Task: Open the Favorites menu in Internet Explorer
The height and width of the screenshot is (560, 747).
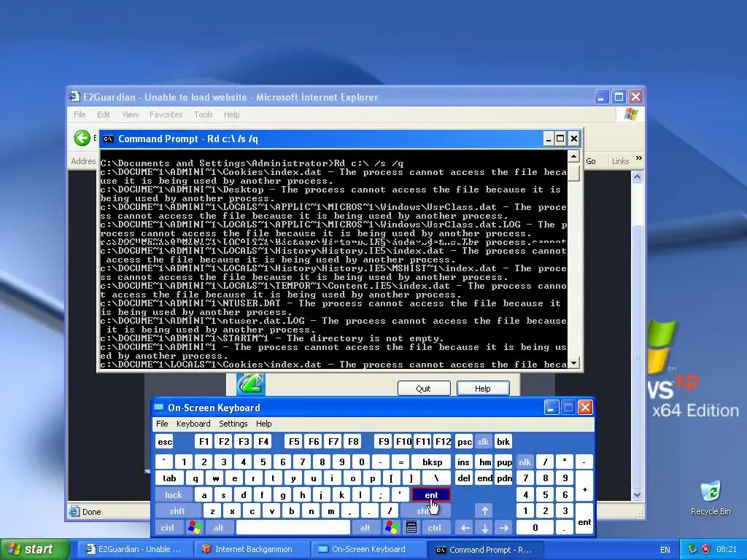Action: 166,114
